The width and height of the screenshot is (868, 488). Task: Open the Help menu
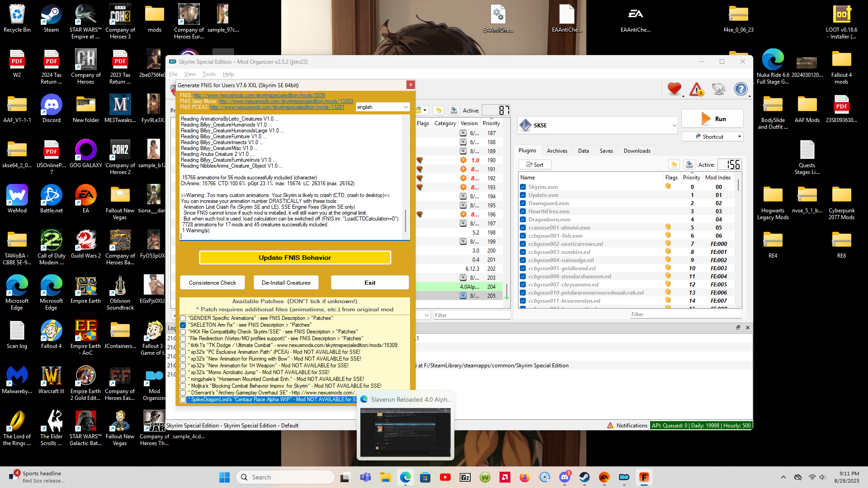pos(228,74)
